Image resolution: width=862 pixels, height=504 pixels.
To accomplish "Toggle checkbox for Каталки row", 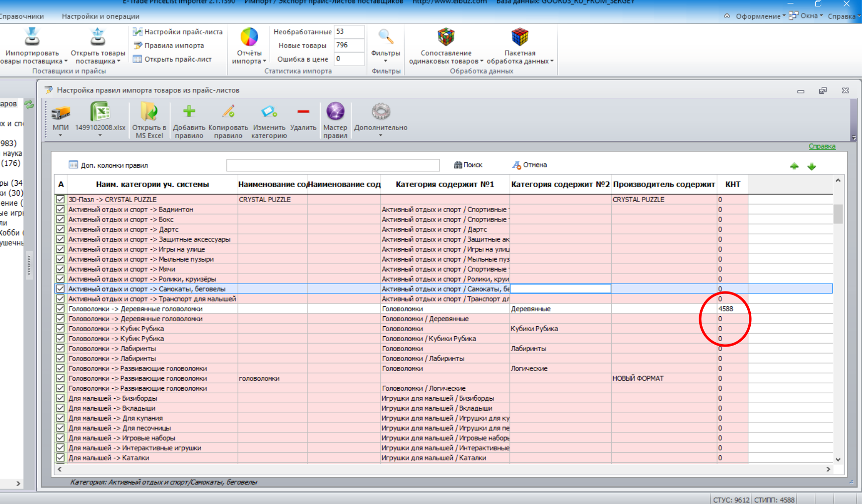I will [x=61, y=457].
